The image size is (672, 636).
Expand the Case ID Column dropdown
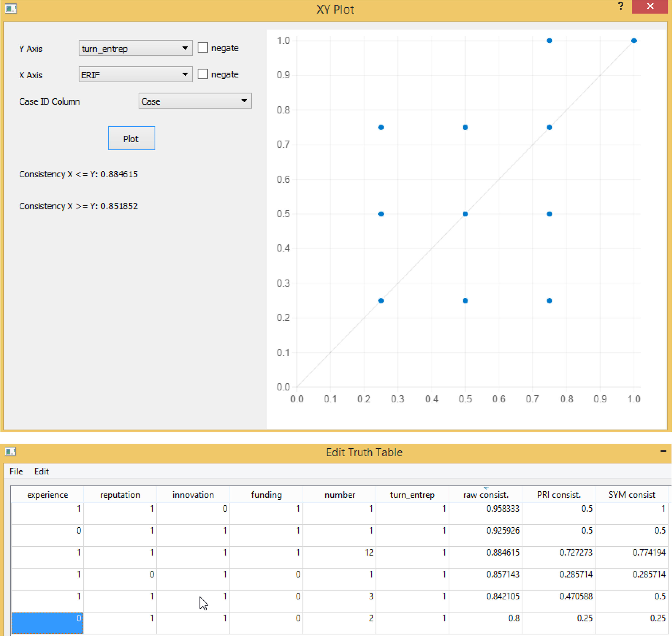click(x=195, y=101)
